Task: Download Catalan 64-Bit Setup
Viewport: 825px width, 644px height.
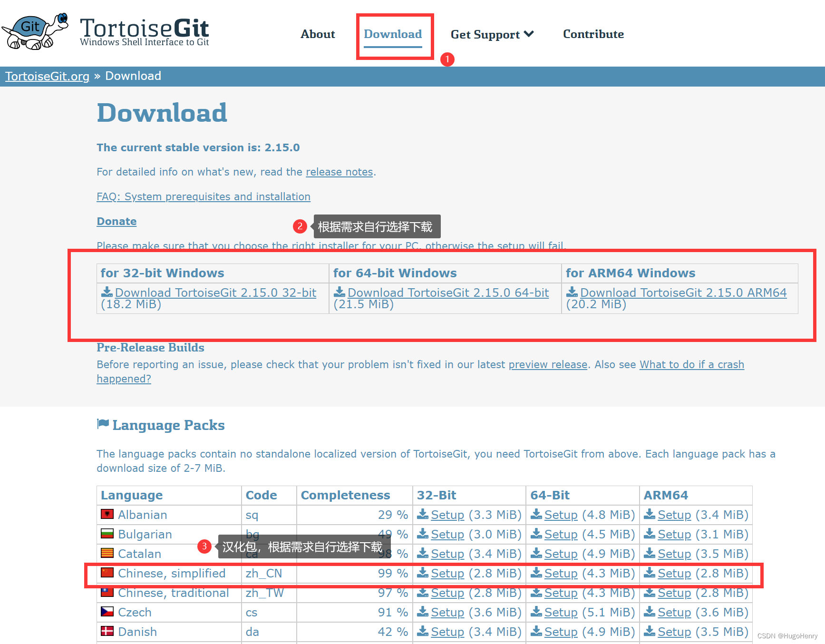Action: tap(561, 554)
